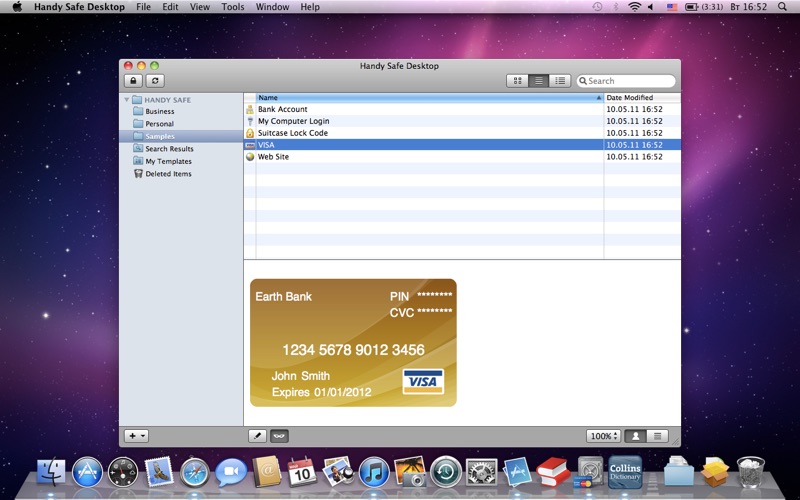Open Handy Safe vault icon in Dock

(589, 472)
